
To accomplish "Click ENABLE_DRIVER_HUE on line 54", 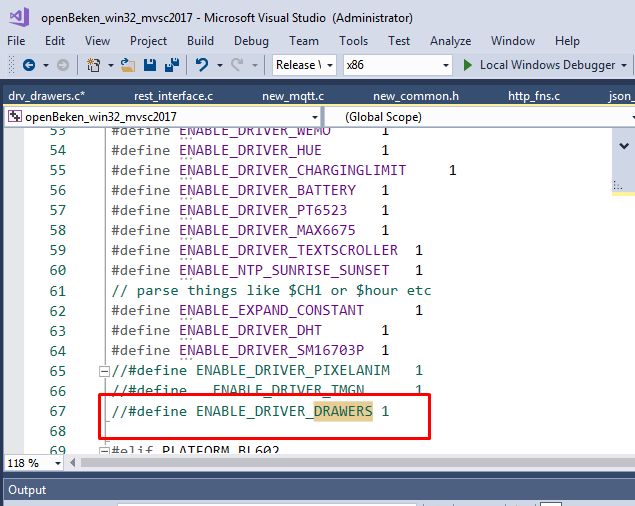I will [250, 150].
